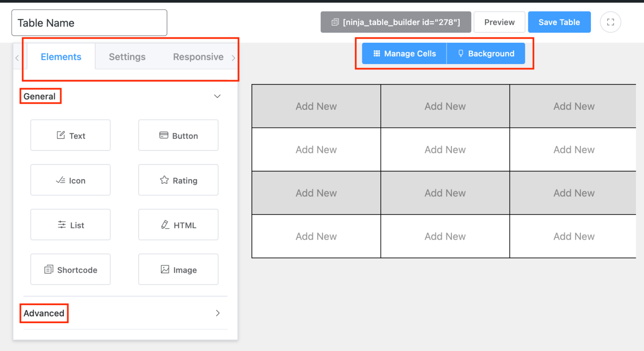Click the right arrow beside Responsive tab
This screenshot has width=644, height=351.
point(234,57)
